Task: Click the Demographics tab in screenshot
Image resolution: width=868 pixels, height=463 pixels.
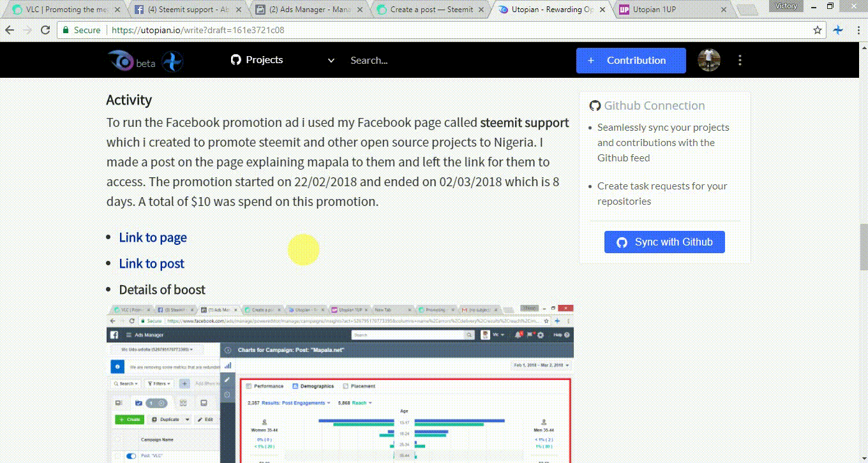Action: pyautogui.click(x=313, y=386)
